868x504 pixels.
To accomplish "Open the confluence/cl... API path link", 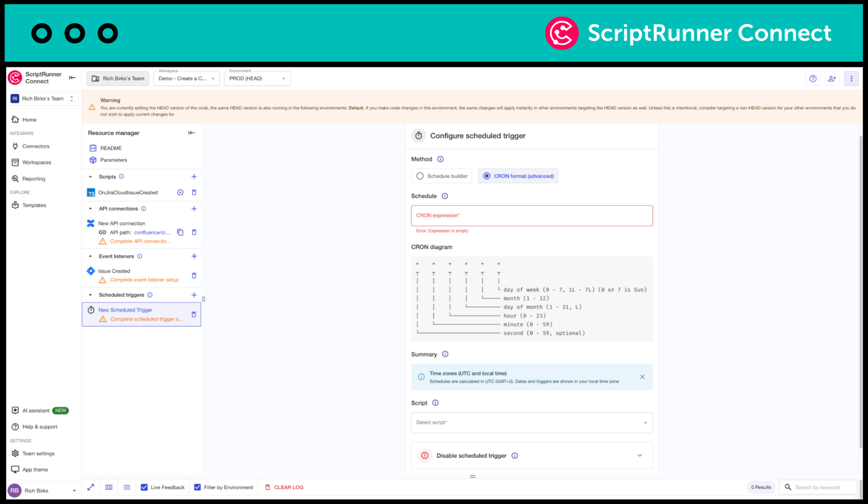I will [152, 233].
